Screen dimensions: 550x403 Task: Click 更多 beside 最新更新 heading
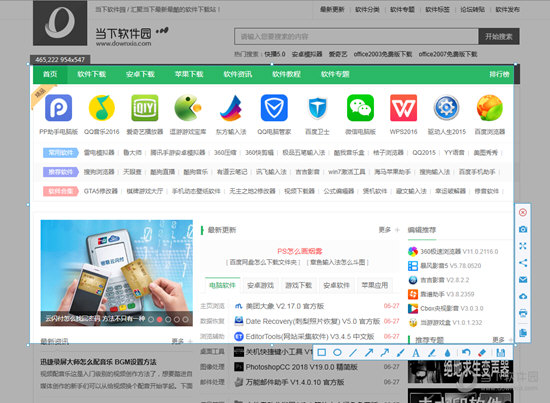385,230
